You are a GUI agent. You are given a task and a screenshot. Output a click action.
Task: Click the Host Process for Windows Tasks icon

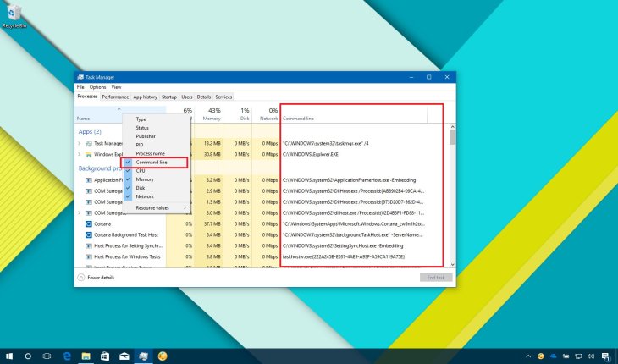tap(89, 256)
